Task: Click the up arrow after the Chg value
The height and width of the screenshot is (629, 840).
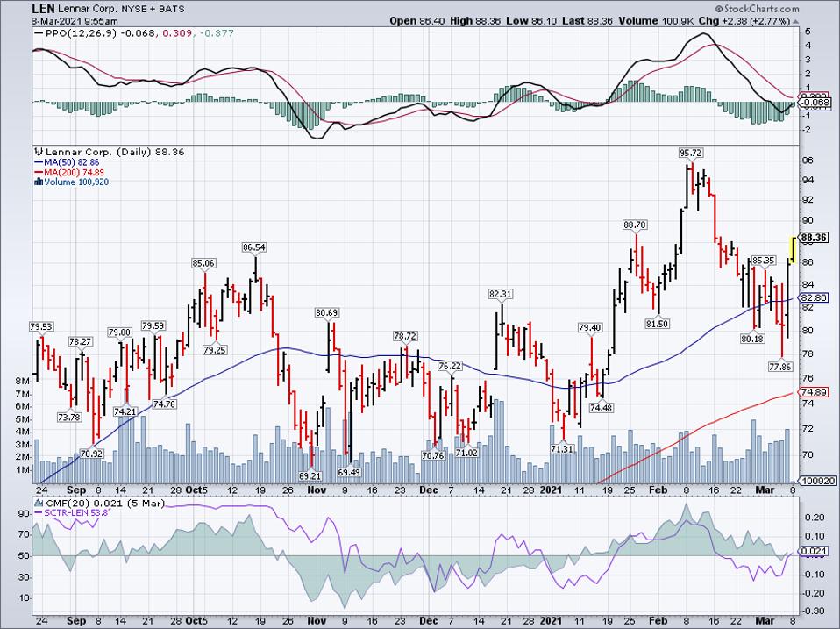Action: point(794,21)
